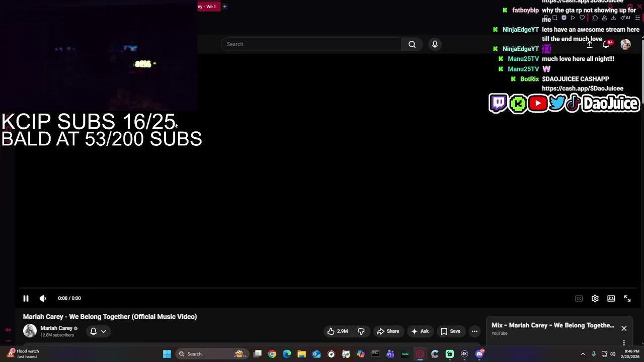
Task: Launch Google Chrome from taskbar
Action: 272,354
